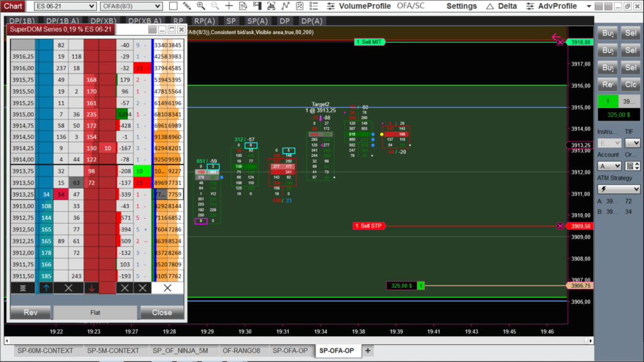Expand the arrow next to AdvProfile
This screenshot has width=644, height=362.
click(x=589, y=6)
